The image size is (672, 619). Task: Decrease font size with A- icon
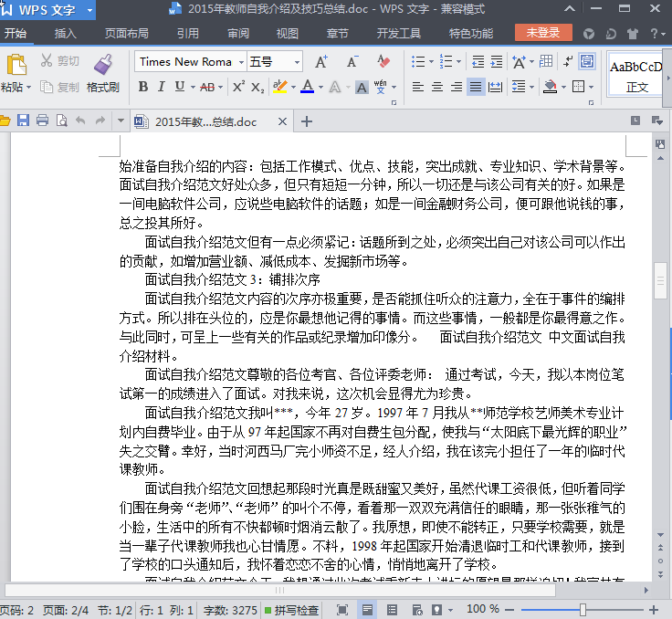[x=352, y=62]
